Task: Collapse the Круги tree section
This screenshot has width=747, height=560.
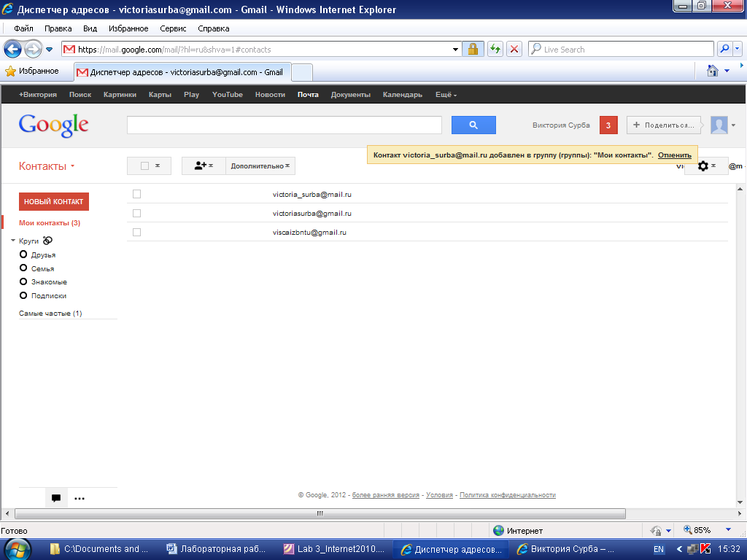Action: (13, 241)
